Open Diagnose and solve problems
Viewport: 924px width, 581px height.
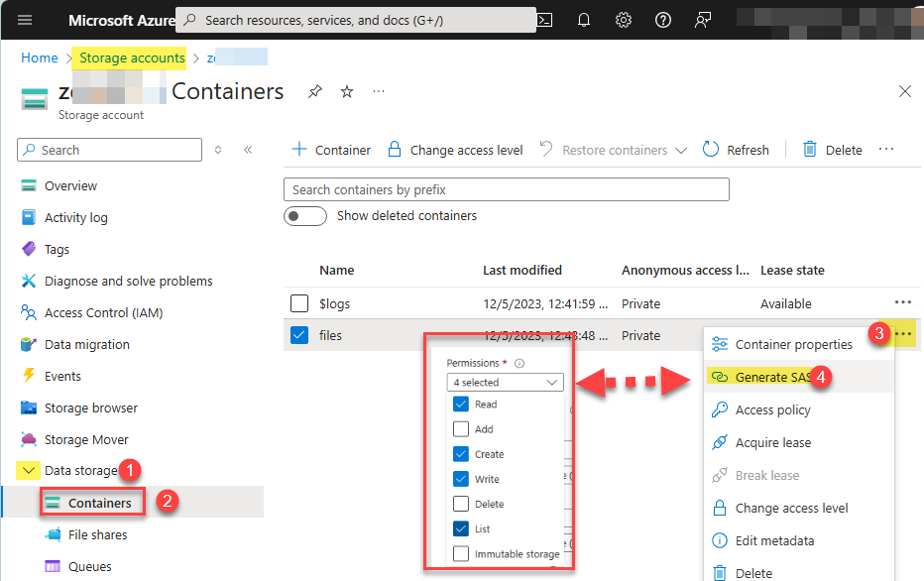[x=129, y=281]
